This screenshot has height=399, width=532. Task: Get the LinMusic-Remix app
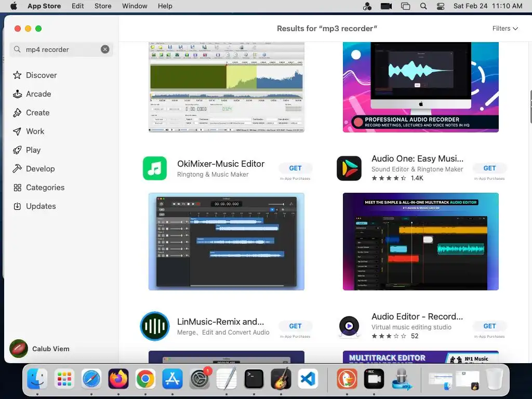point(295,326)
